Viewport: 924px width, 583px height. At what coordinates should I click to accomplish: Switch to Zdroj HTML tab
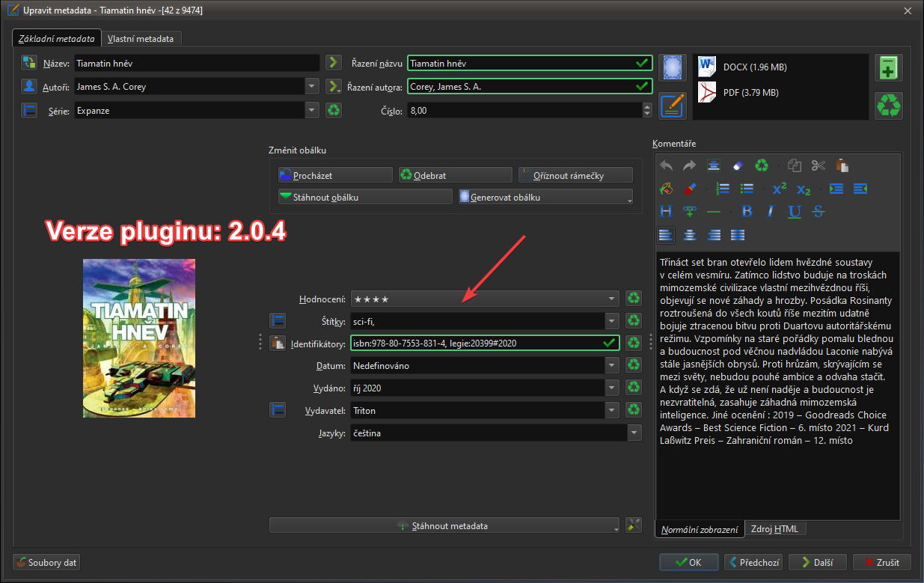click(x=774, y=528)
